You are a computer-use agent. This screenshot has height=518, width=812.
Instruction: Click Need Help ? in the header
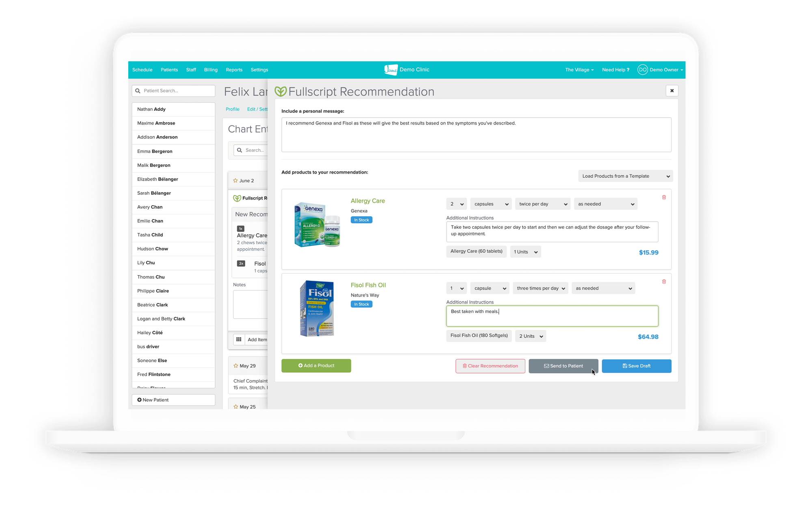[x=615, y=70]
